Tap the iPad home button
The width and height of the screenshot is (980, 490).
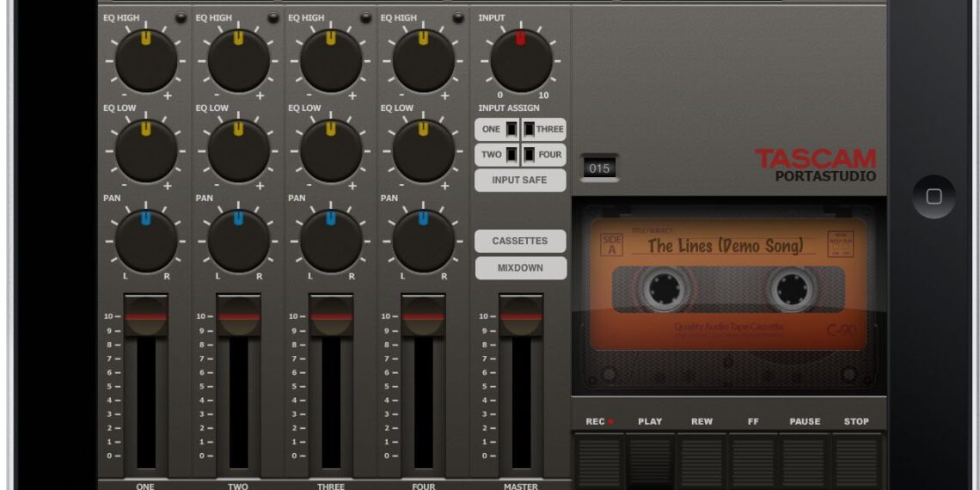tap(934, 197)
